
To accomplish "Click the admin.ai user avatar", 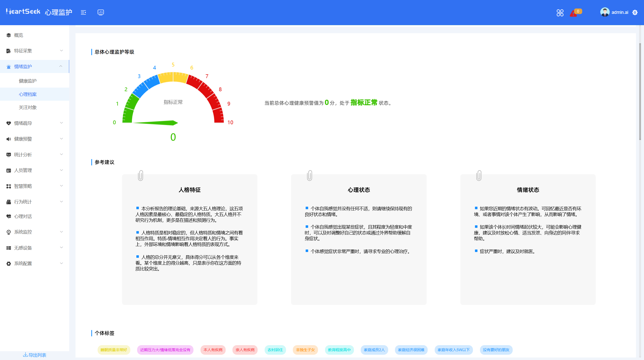I will tap(605, 12).
